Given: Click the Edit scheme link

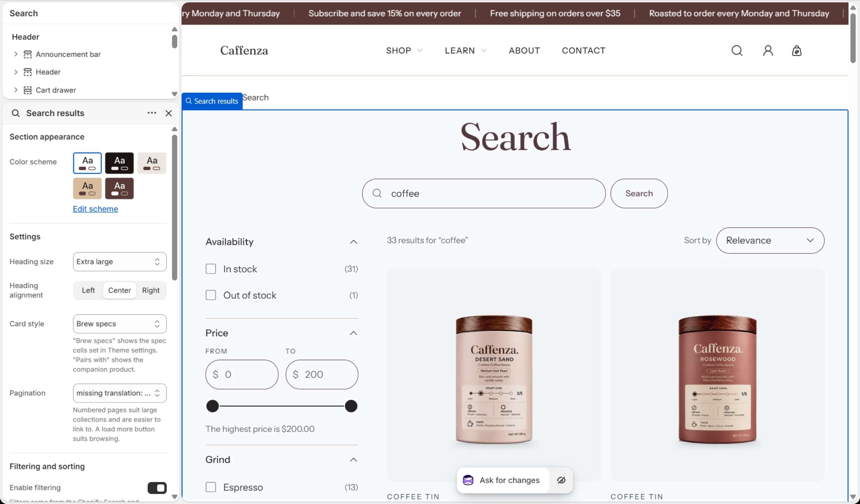Looking at the screenshot, I should tap(96, 209).
